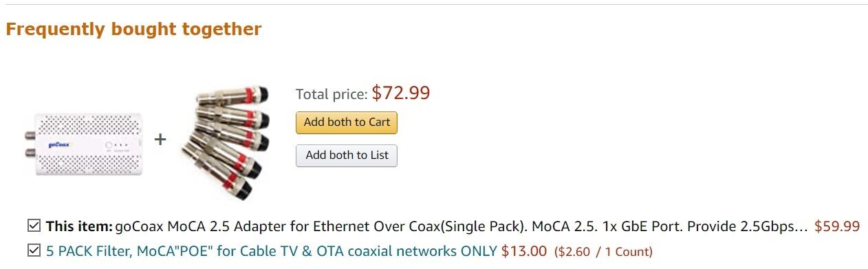Click the Add both to List button
Image resolution: width=868 pixels, height=269 pixels.
pos(347,155)
